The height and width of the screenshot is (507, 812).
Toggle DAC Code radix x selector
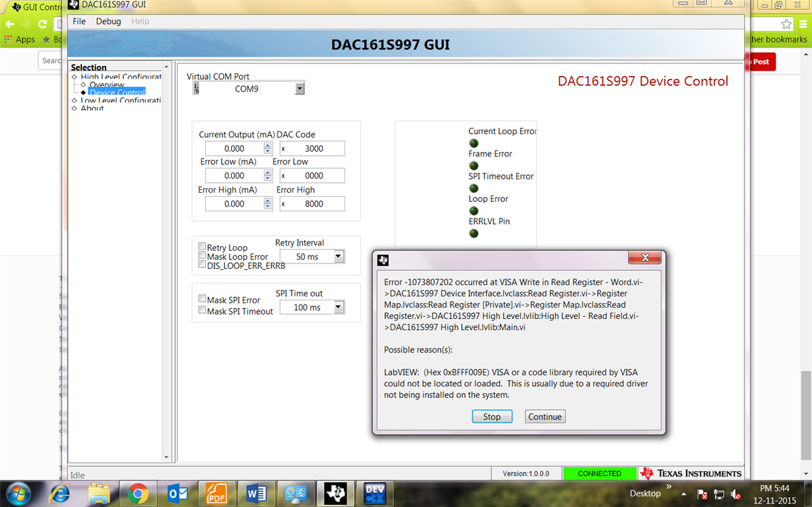pos(283,149)
